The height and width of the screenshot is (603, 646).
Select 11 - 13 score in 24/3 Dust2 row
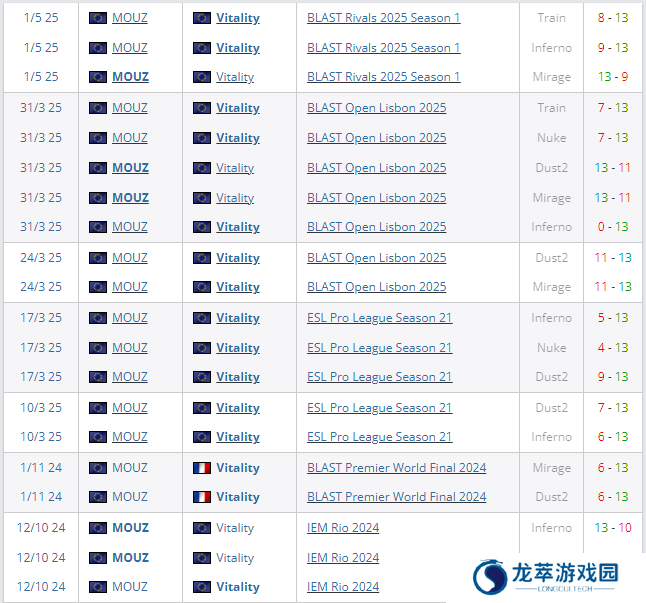pyautogui.click(x=613, y=258)
